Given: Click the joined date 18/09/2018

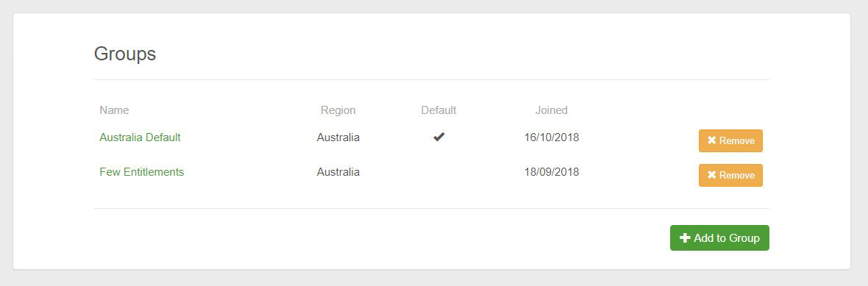Looking at the screenshot, I should point(552,172).
